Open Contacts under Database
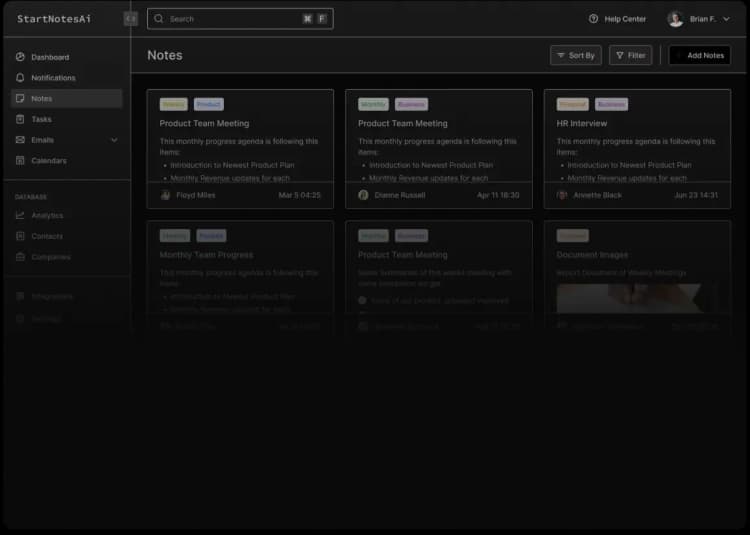The image size is (750, 535). [66, 236]
